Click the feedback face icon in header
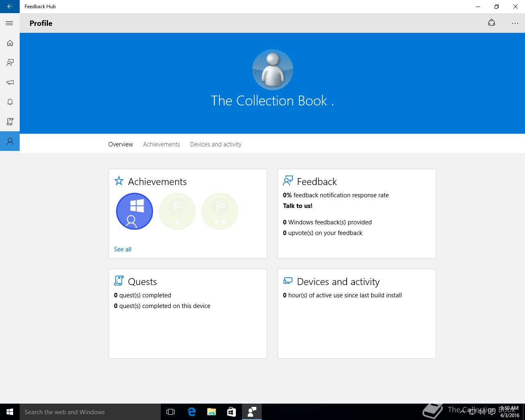This screenshot has height=420, width=525. pyautogui.click(x=491, y=23)
